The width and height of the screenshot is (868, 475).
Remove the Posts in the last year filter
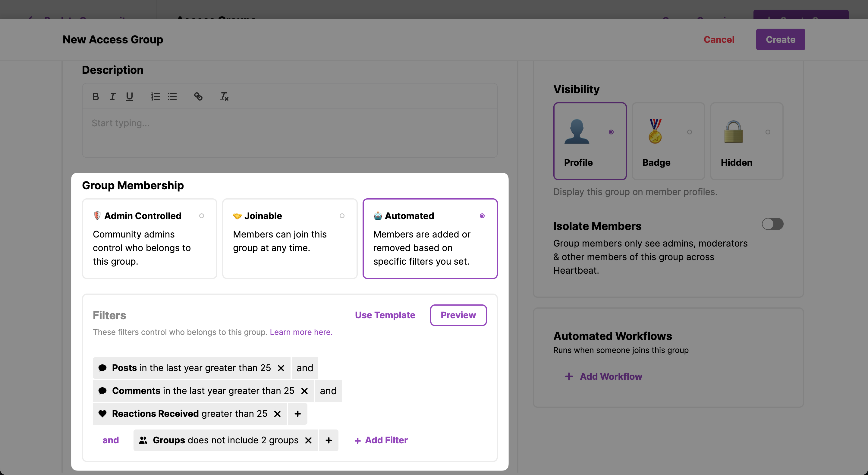(281, 368)
